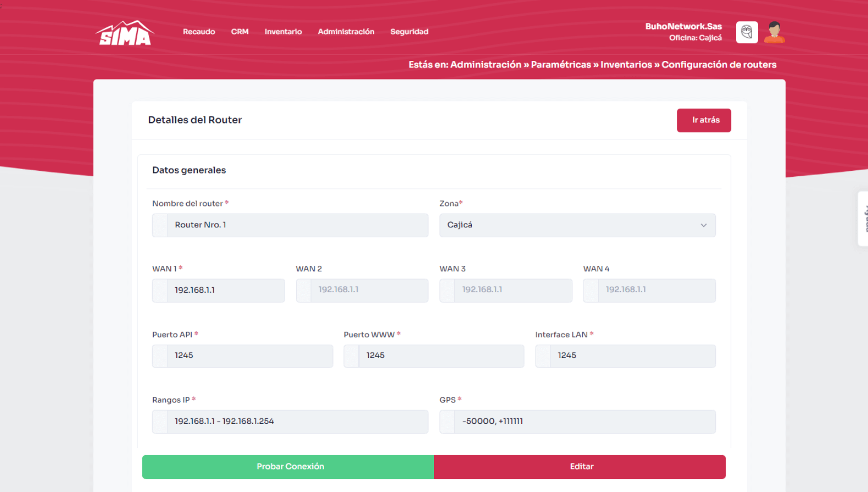Open the Recaudo menu
The width and height of the screenshot is (868, 492).
point(199,32)
